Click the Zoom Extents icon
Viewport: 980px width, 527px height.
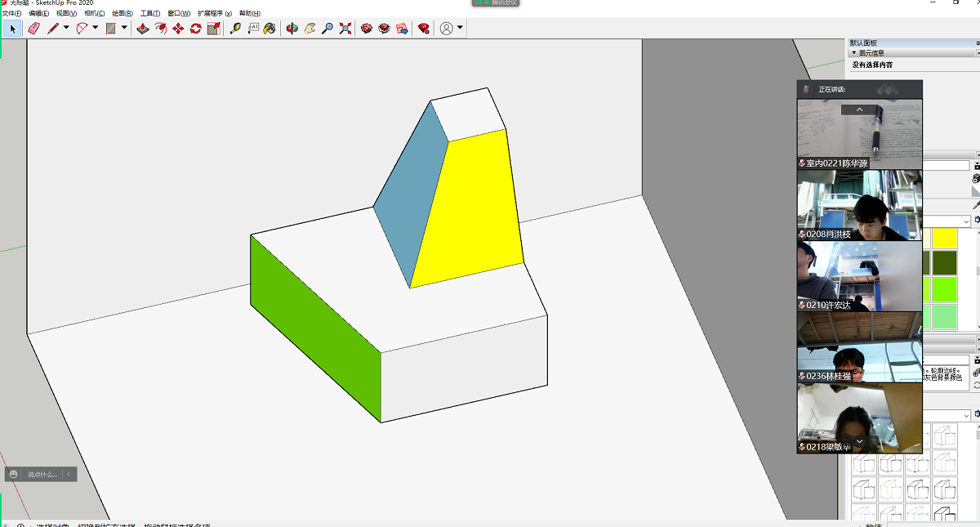(345, 29)
